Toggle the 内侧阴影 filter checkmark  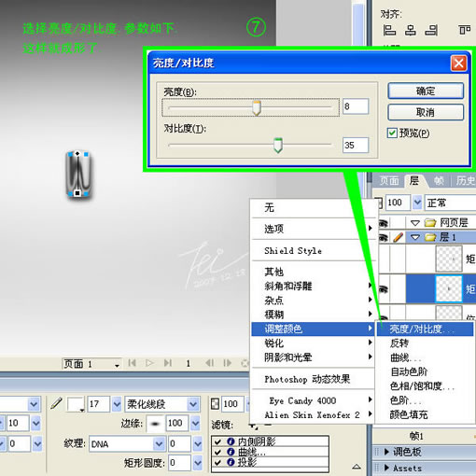217,441
